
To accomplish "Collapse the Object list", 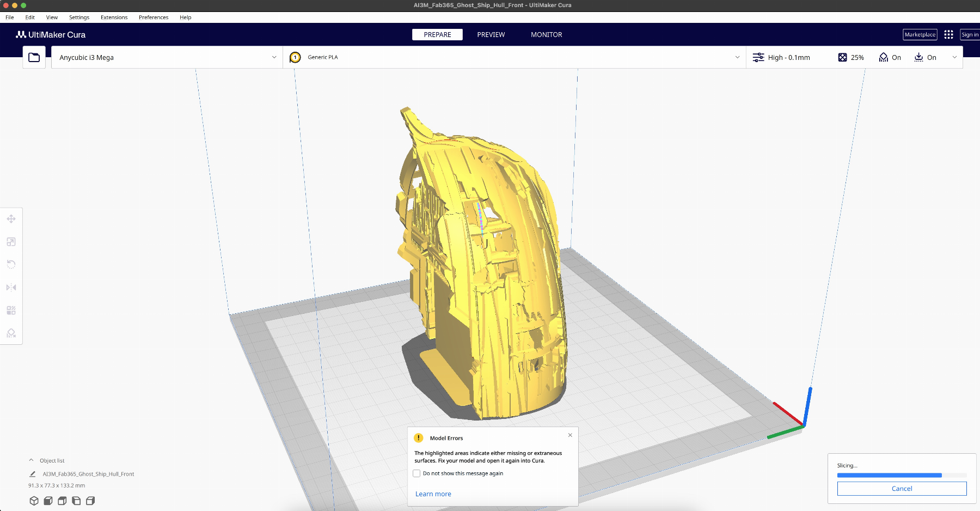I will [x=31, y=460].
